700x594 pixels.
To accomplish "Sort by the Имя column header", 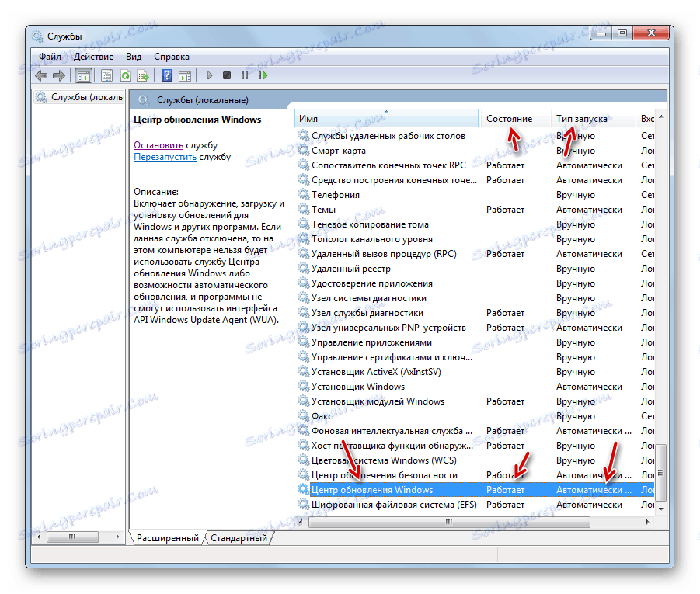I will [x=387, y=119].
